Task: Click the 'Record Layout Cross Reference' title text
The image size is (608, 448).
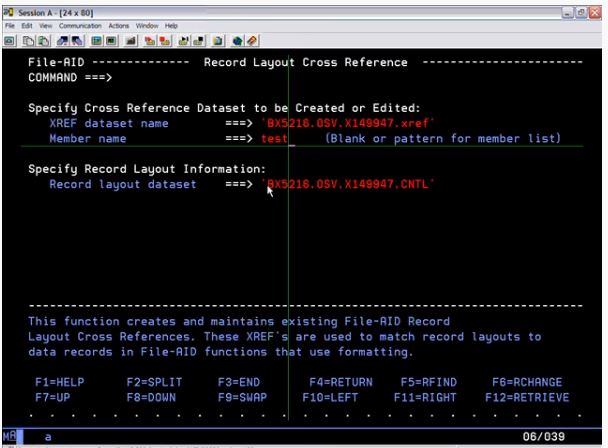Action: coord(306,62)
